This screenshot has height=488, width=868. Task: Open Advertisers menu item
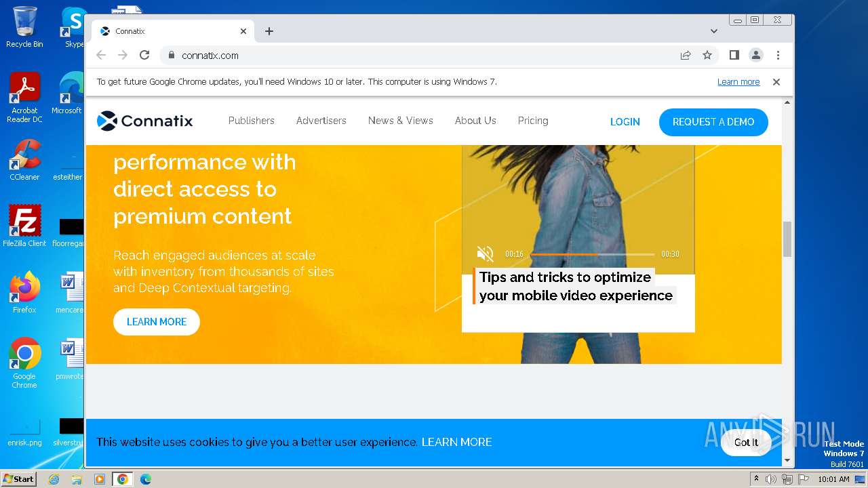(321, 121)
